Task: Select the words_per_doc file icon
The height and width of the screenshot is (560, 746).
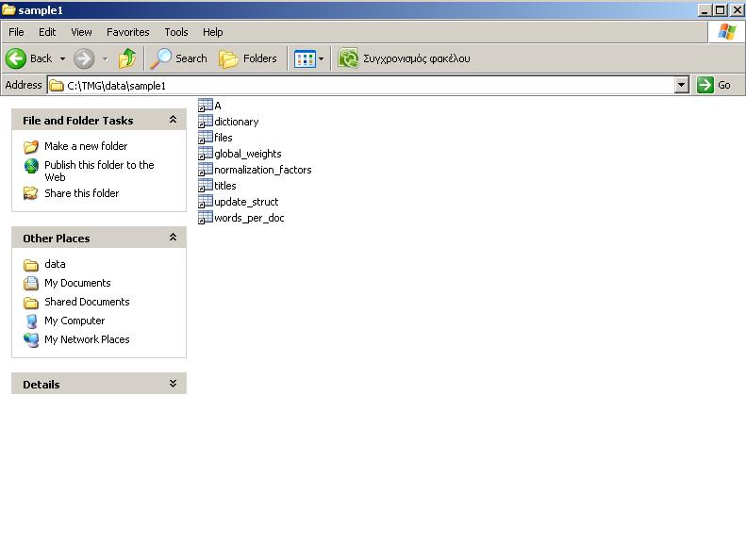Action: 206,218
